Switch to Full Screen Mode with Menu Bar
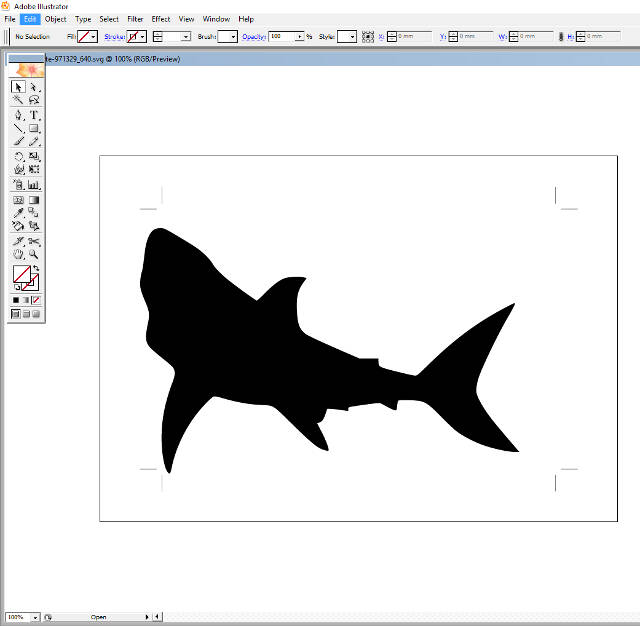The image size is (640, 626). click(x=26, y=314)
